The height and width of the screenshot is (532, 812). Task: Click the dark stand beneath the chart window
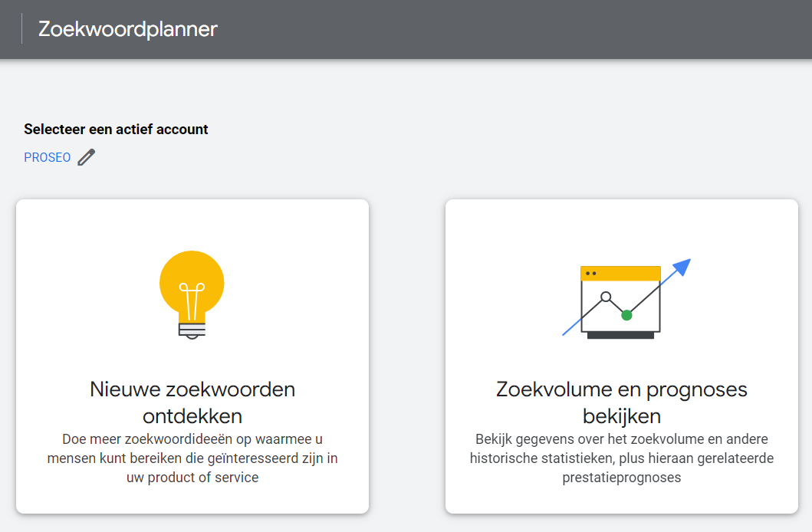620,335
